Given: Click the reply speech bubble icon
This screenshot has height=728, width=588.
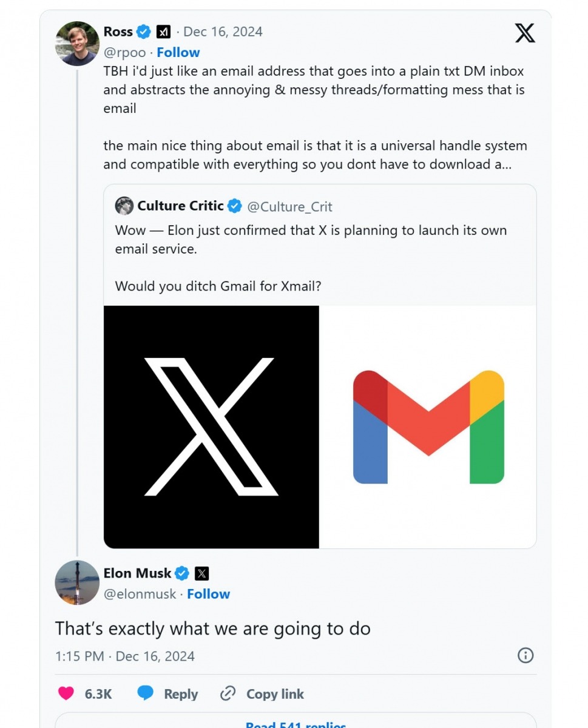Looking at the screenshot, I should [x=145, y=693].
